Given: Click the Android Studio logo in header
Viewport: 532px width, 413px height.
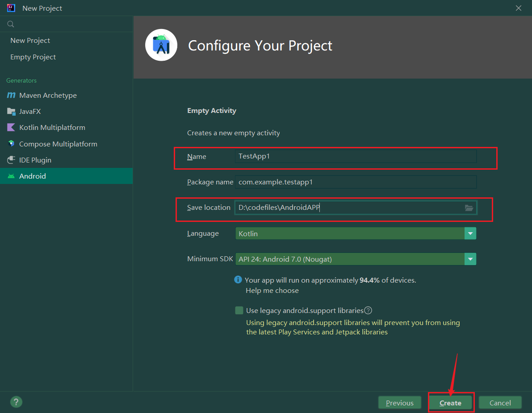Looking at the screenshot, I should (x=161, y=45).
